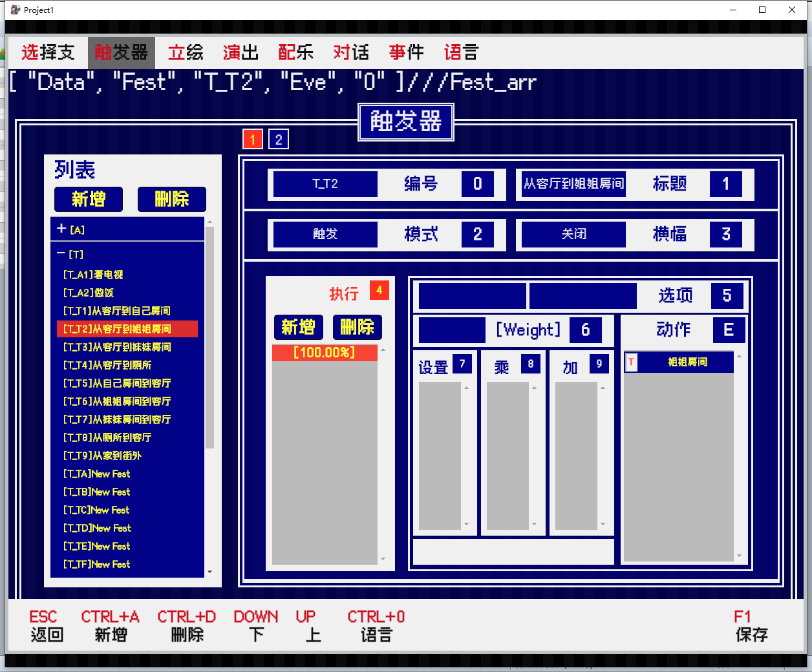Open the 语言 tab
812x672 pixels.
point(461,52)
